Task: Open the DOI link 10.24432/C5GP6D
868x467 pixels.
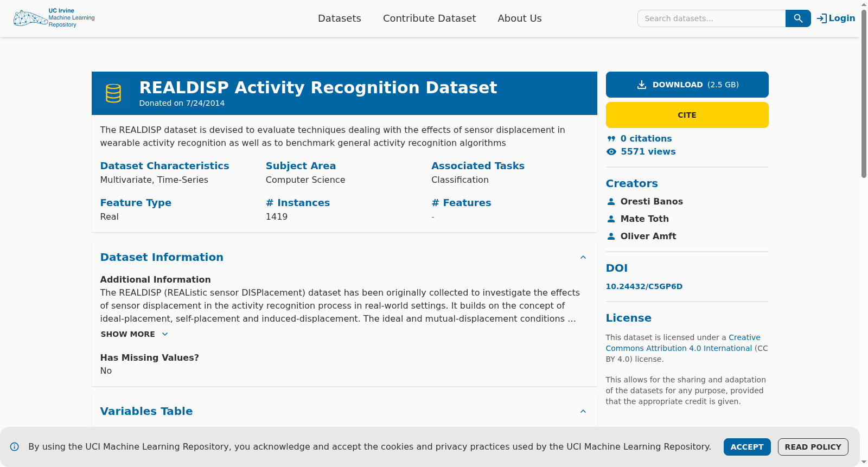Action: [x=644, y=286]
